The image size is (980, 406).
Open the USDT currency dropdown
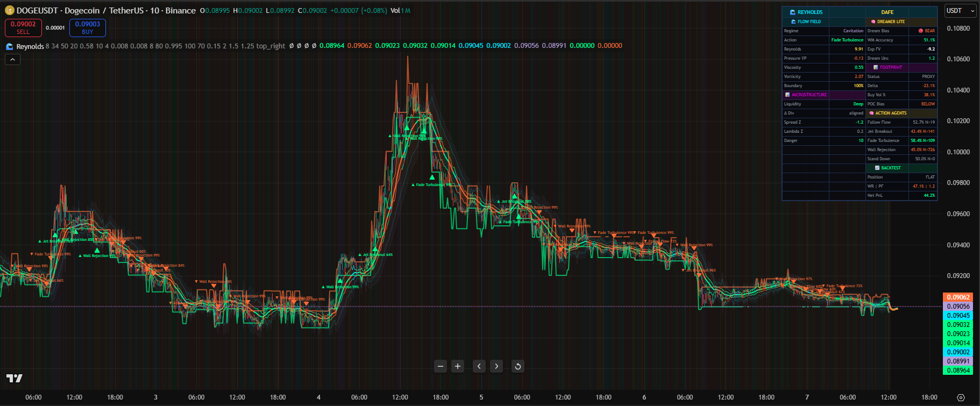(960, 11)
